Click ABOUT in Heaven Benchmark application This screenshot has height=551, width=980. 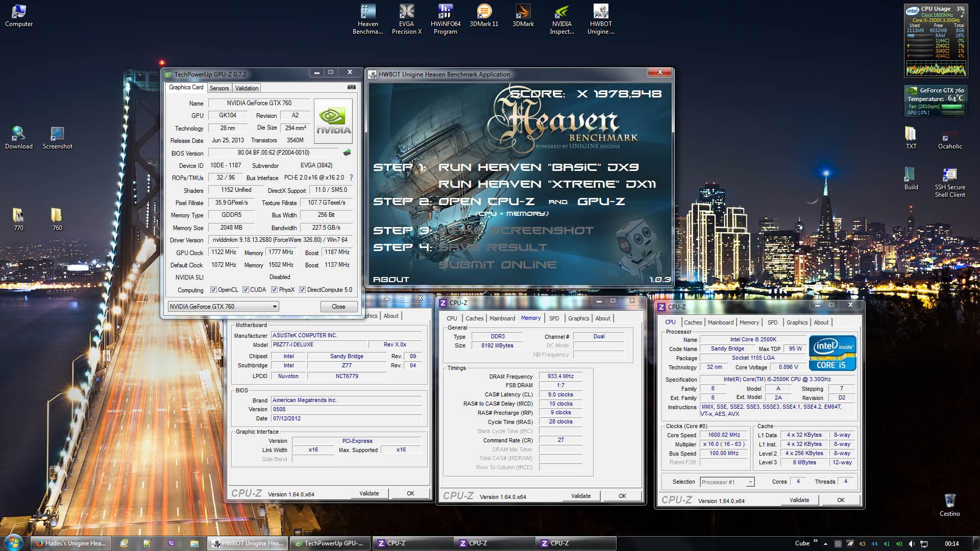(391, 280)
